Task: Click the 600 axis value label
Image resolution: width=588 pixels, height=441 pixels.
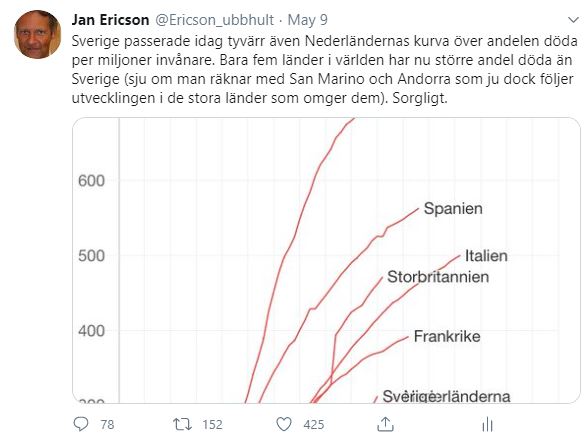Action: (91, 181)
